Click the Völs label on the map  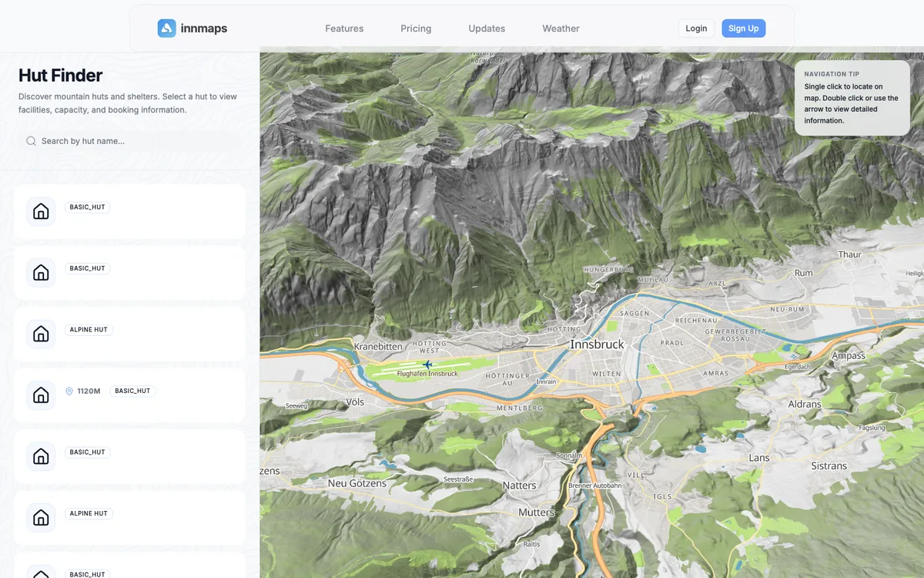tap(355, 402)
